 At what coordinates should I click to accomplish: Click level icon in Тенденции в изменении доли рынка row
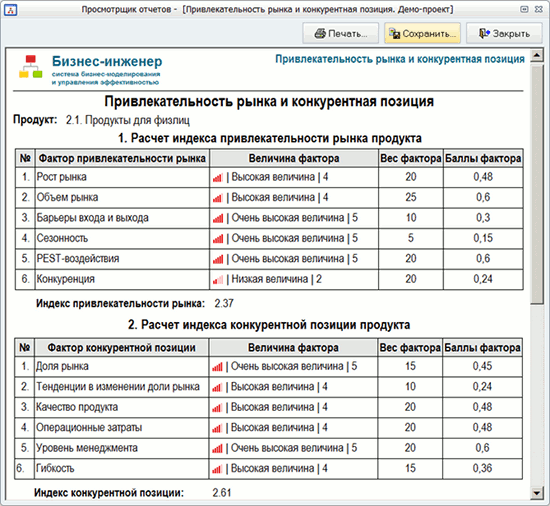point(217,387)
